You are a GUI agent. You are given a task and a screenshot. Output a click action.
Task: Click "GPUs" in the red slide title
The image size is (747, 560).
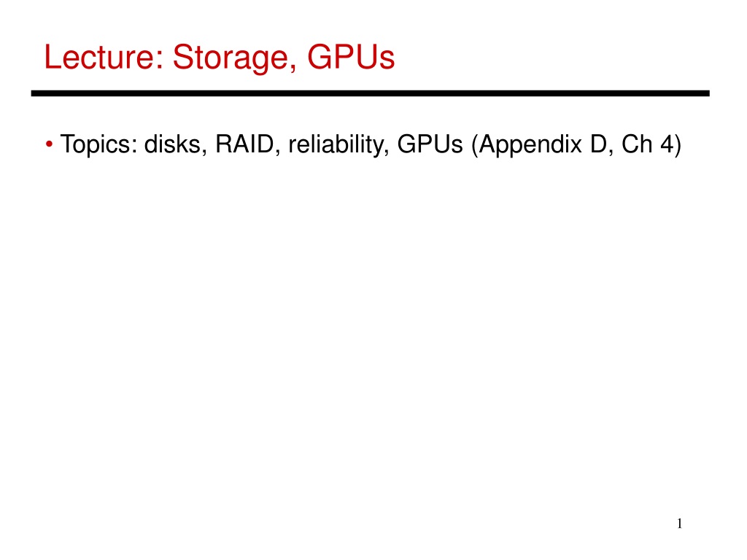[x=351, y=57]
